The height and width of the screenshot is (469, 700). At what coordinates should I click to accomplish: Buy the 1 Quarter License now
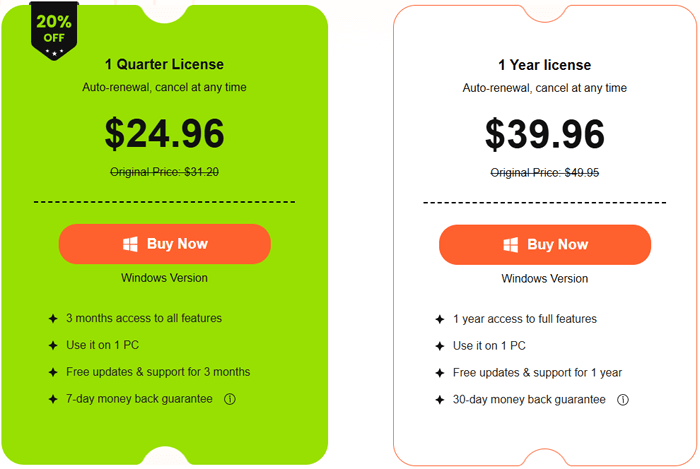[x=165, y=244]
